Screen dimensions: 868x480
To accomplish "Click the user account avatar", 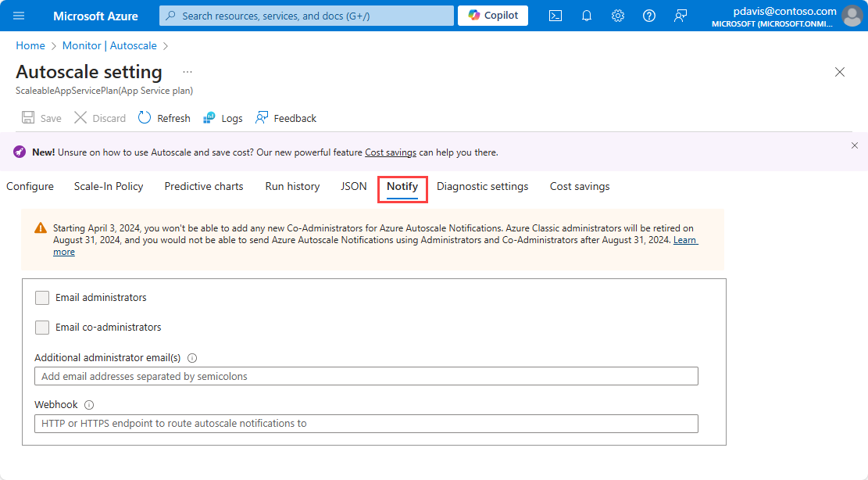I will [x=852, y=16].
